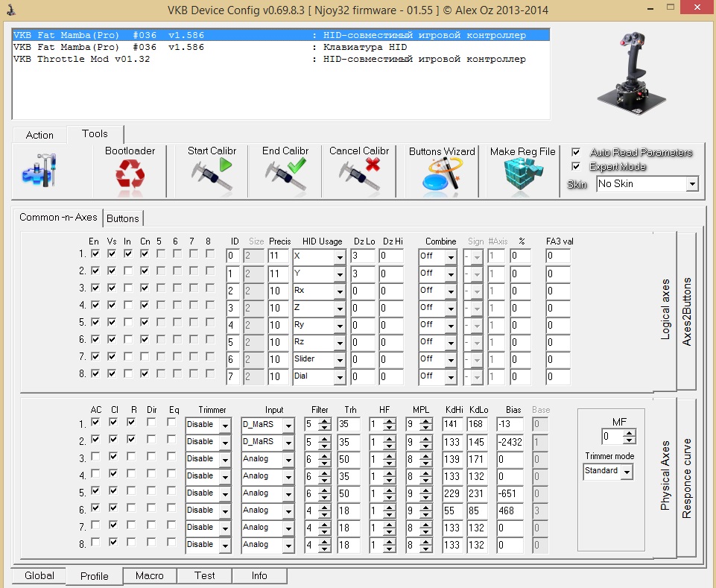Toggle In checkbox for logical axis 1
Image resolution: width=716 pixels, height=588 pixels.
coord(128,253)
